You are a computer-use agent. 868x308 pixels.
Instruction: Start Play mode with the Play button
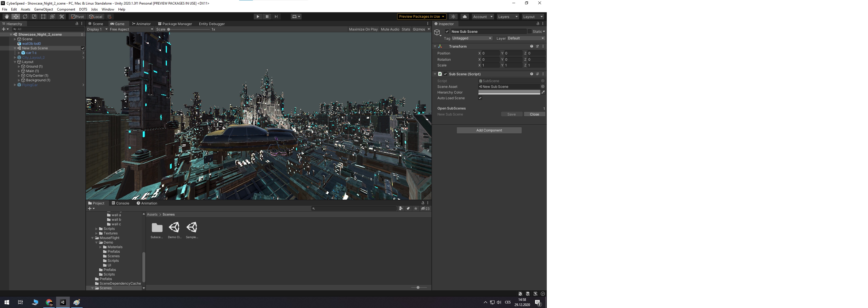pyautogui.click(x=258, y=17)
